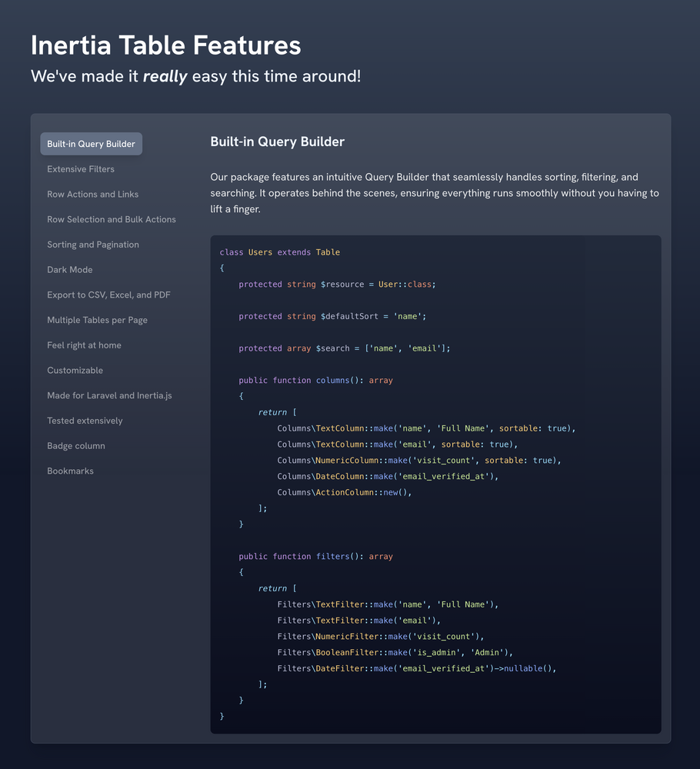700x769 pixels.
Task: Click 'public function filters(): array' line
Action: pyautogui.click(x=315, y=556)
